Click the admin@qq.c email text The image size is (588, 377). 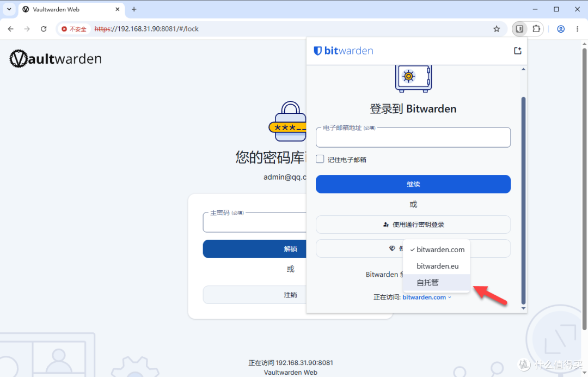coord(285,177)
